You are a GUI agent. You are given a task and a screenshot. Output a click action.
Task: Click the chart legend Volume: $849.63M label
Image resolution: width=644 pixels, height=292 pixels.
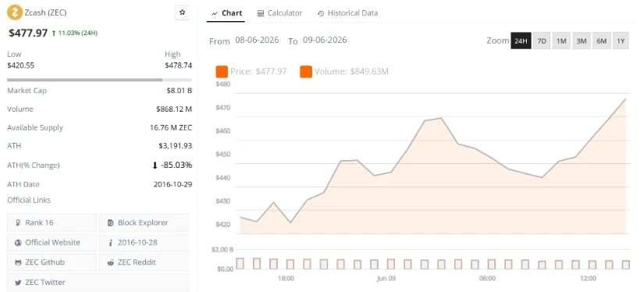pyautogui.click(x=351, y=72)
